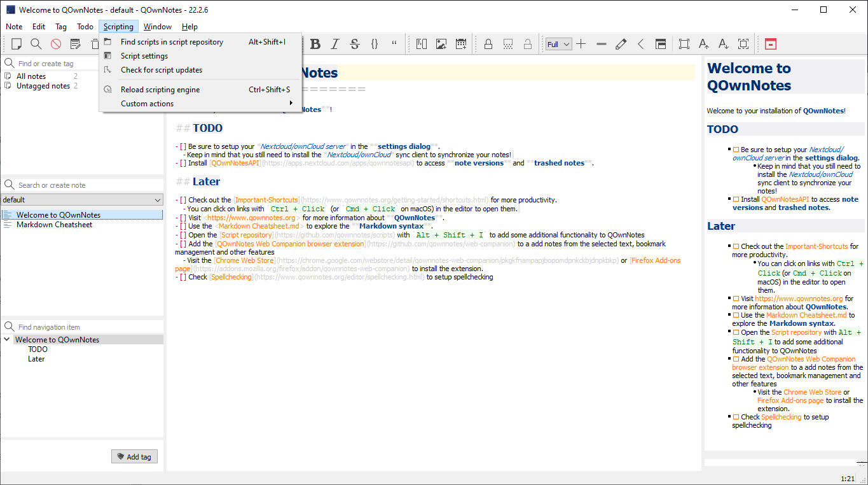Click the Encrypt note lock icon

488,44
